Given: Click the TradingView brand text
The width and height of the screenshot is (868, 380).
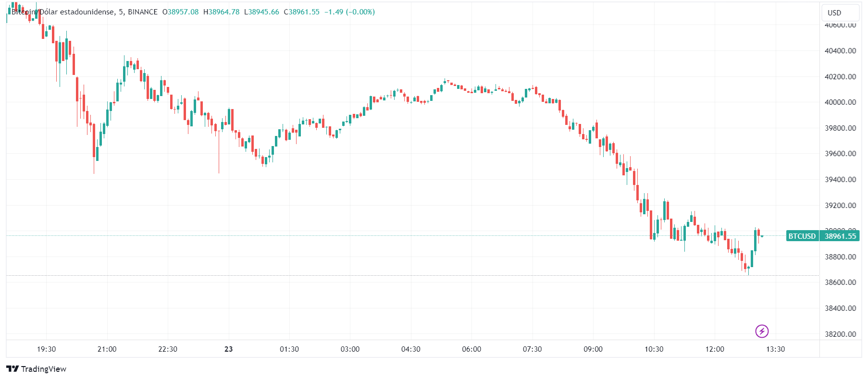Looking at the screenshot, I should [x=44, y=369].
